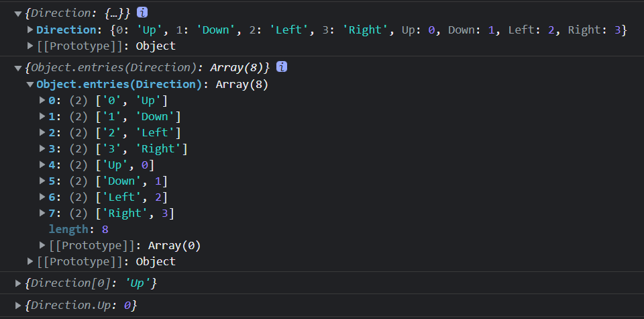Expand array entry 5 ['Down', 1]
Screen dimensions: 644x319
tap(43, 181)
